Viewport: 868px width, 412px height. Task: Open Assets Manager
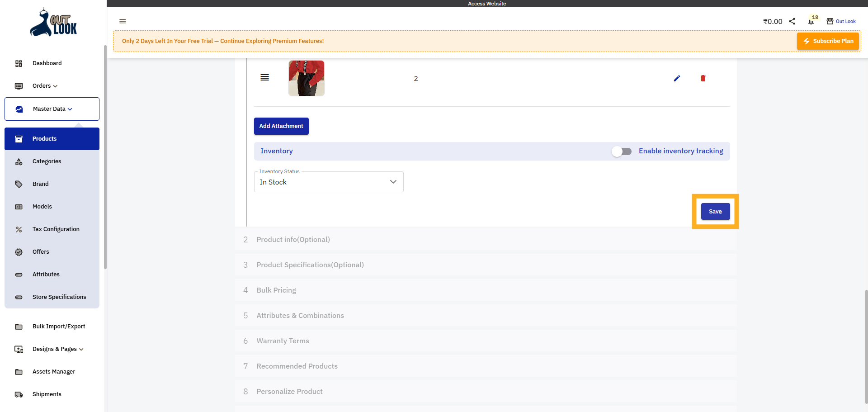point(54,372)
